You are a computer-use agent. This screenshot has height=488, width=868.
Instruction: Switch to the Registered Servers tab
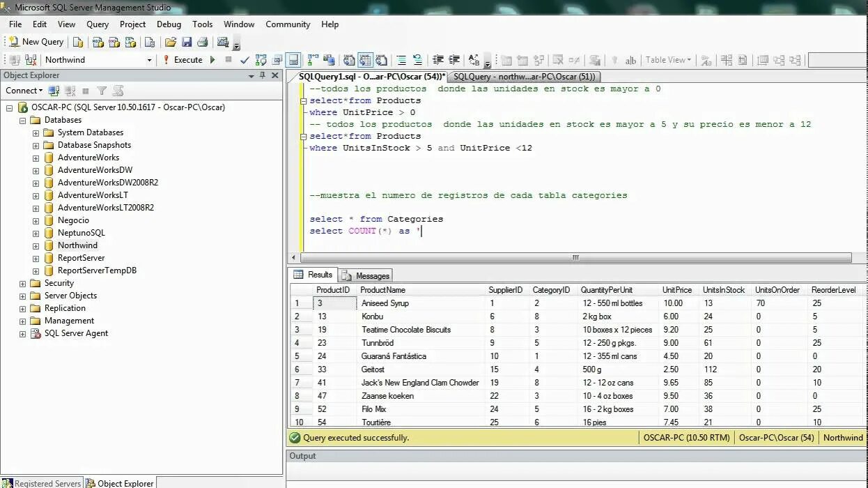pyautogui.click(x=42, y=483)
